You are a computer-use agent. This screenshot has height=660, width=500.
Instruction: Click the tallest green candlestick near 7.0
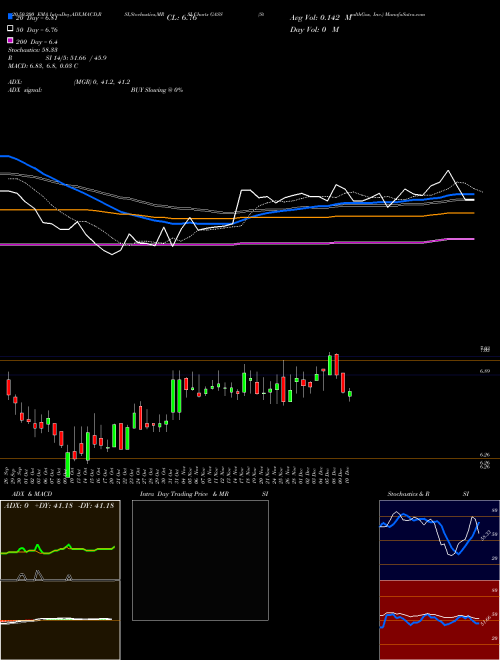tap(330, 365)
